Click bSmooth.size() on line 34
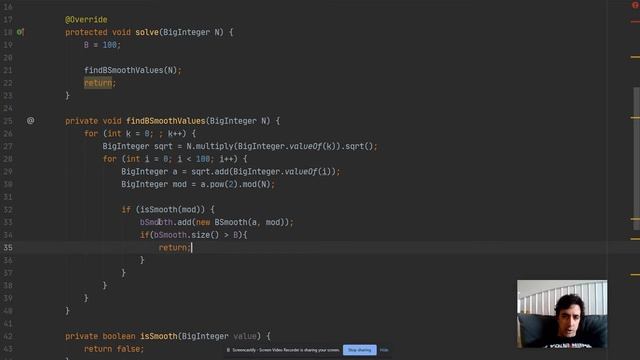This screenshot has height=360, width=640. [x=187, y=235]
